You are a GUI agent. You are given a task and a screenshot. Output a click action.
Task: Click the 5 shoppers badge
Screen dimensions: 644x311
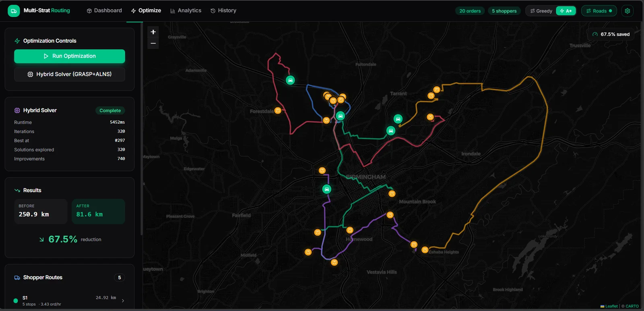click(x=504, y=11)
